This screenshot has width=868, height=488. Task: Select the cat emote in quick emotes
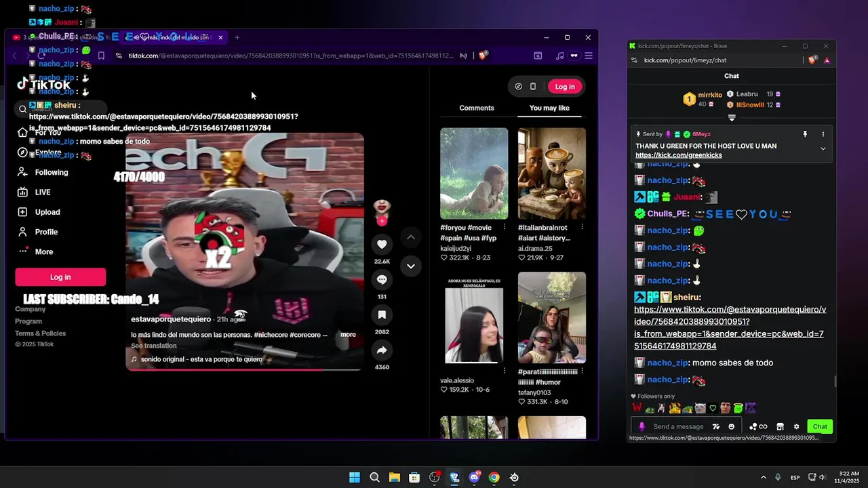pos(701,408)
